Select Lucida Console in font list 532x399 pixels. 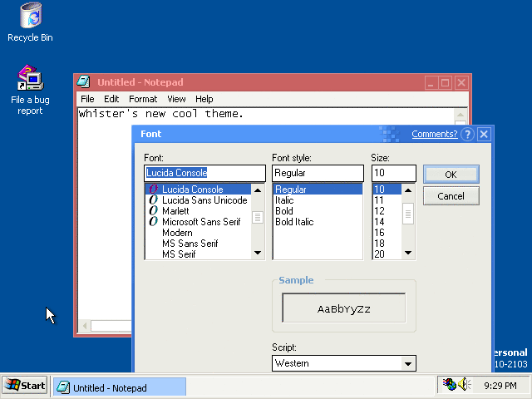[198, 189]
